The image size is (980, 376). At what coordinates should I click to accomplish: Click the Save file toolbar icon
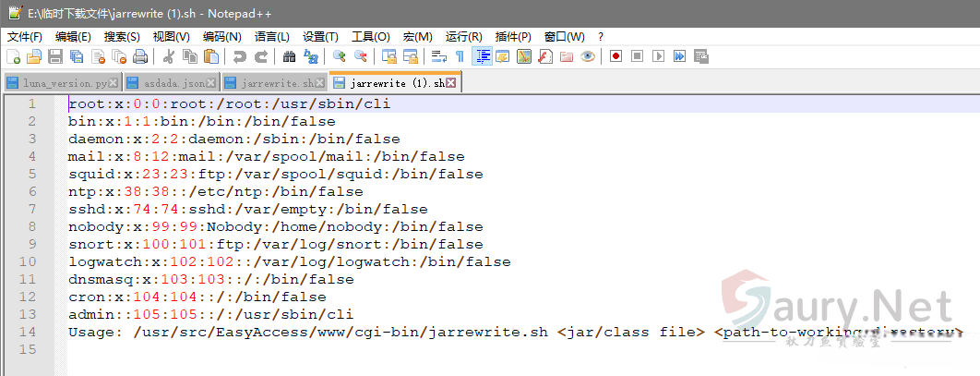55,57
